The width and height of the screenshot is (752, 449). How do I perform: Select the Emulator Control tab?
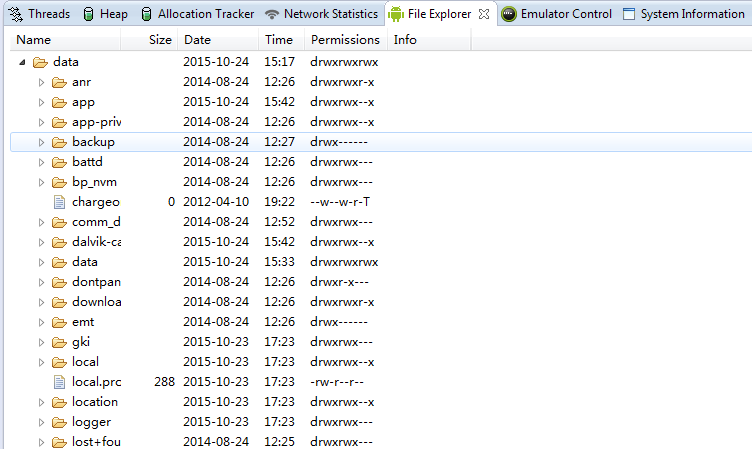(556, 14)
